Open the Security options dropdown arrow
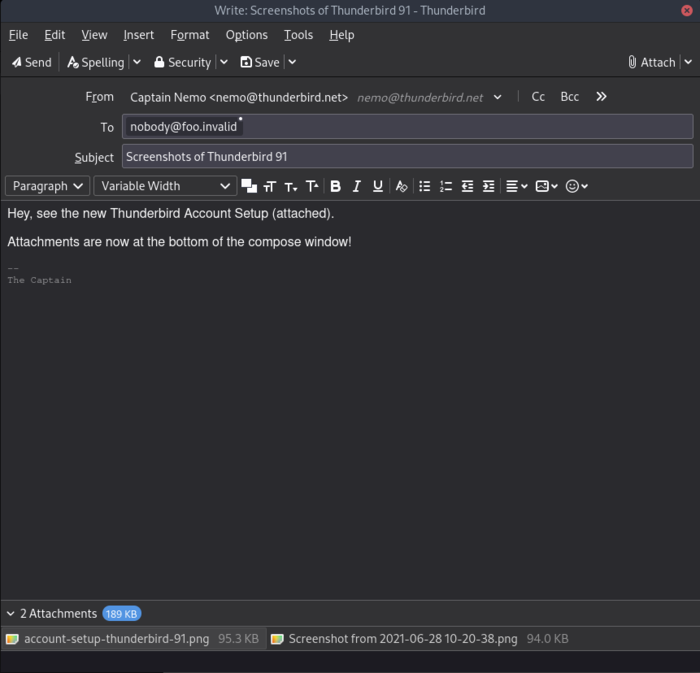Screen dimensions: 700x673 (224, 62)
